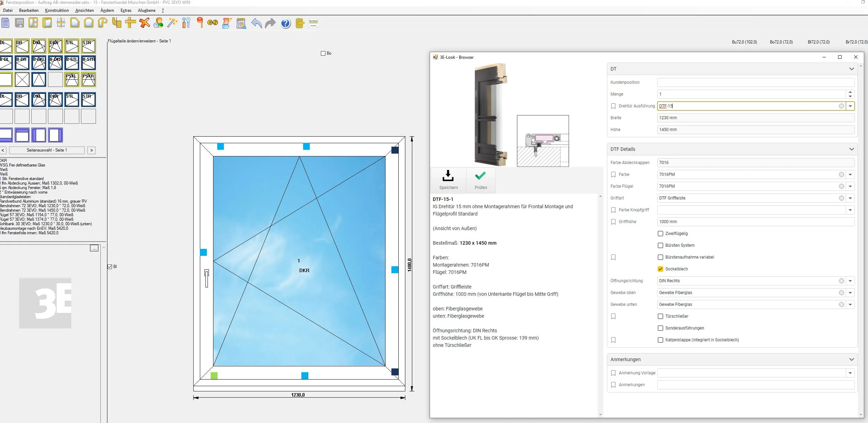Select the measuring ruler tool
This screenshot has width=868, height=423.
point(130,23)
